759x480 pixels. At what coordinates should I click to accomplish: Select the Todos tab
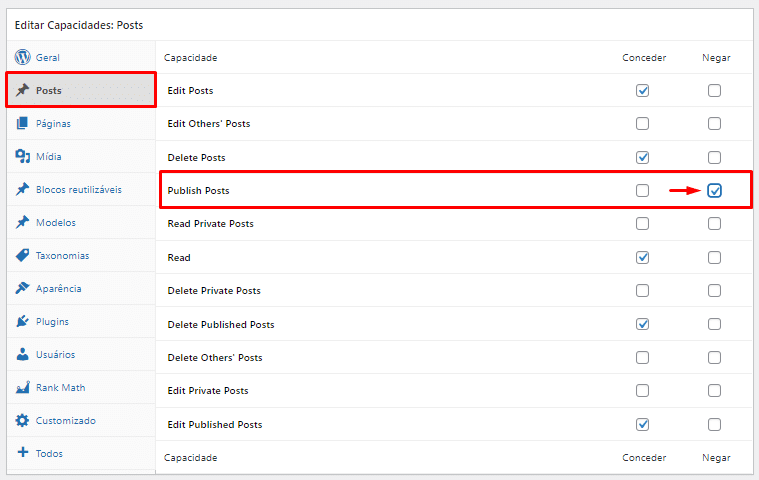click(49, 453)
